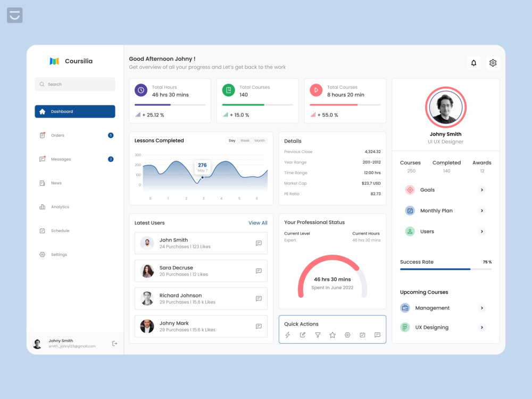Open Richard Johnson user card
The image size is (532, 399).
[x=201, y=298]
